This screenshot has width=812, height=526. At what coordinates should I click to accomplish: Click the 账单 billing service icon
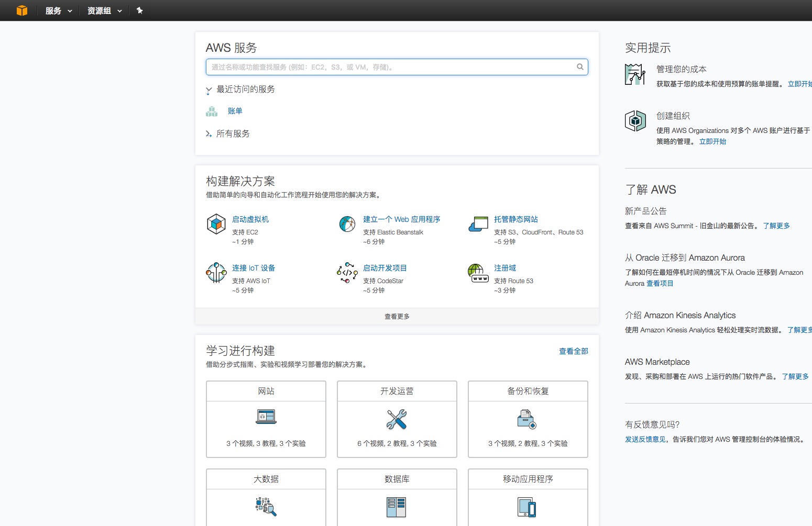coord(212,111)
